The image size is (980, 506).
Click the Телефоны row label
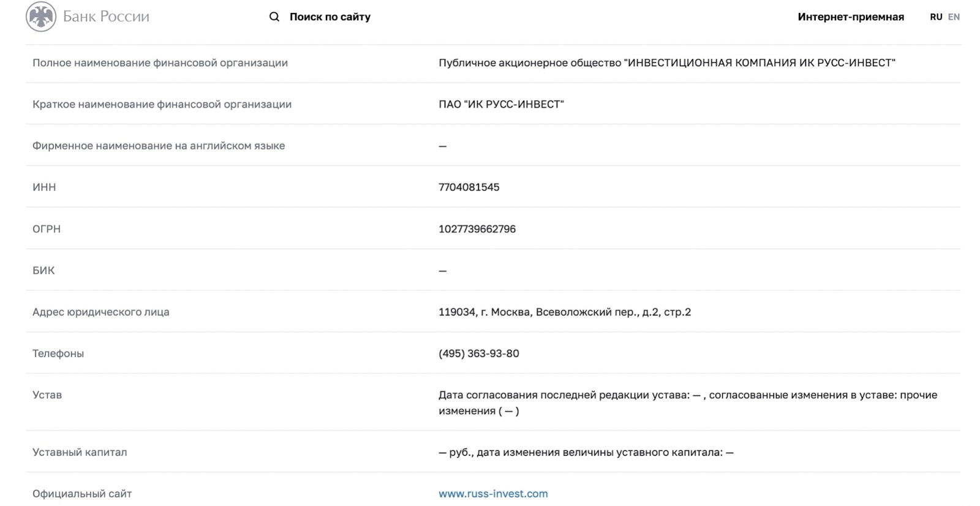tap(58, 353)
